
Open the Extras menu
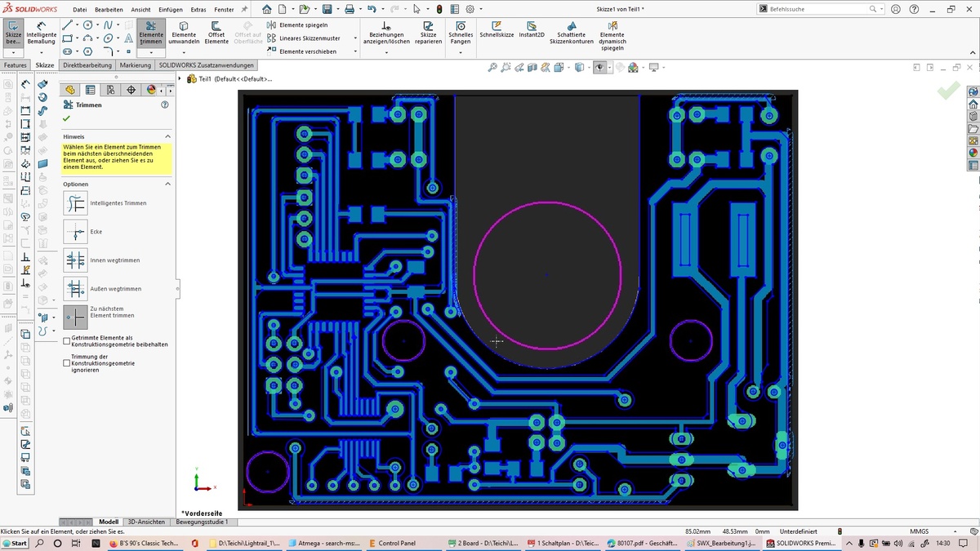coord(198,10)
